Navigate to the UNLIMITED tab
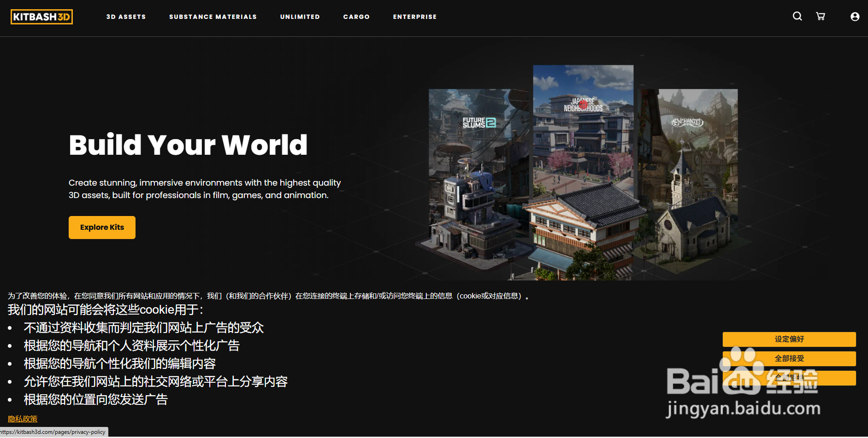 pyautogui.click(x=300, y=17)
